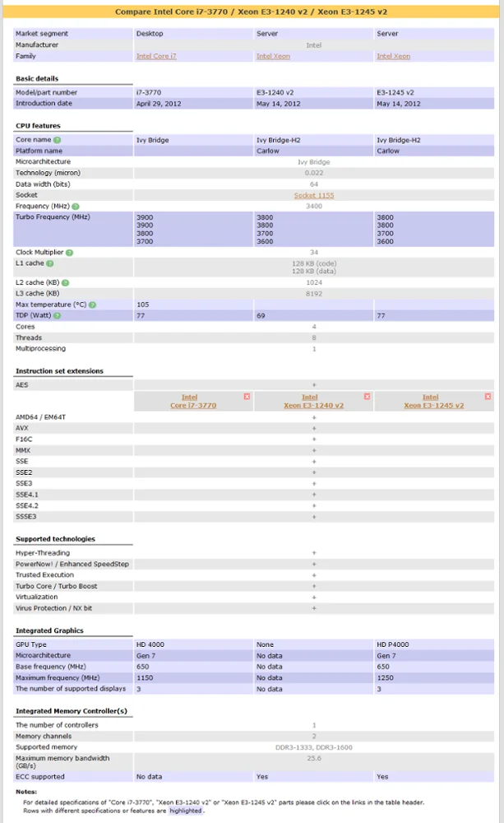The height and width of the screenshot is (823, 504).
Task: Click the 'highlighted' sample in Notes
Action: [186, 811]
